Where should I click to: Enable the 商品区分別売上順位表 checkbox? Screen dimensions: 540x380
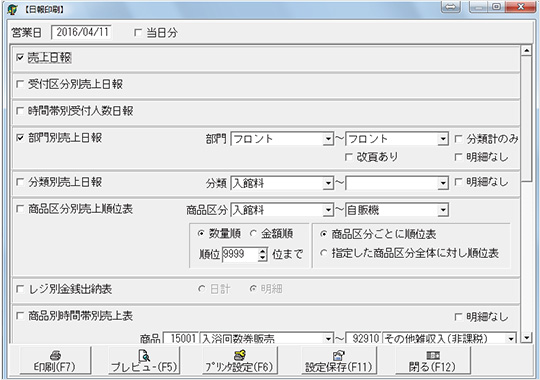coord(20,209)
